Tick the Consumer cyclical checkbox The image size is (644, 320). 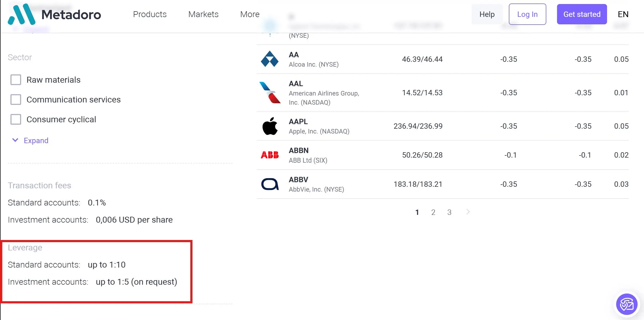click(16, 119)
